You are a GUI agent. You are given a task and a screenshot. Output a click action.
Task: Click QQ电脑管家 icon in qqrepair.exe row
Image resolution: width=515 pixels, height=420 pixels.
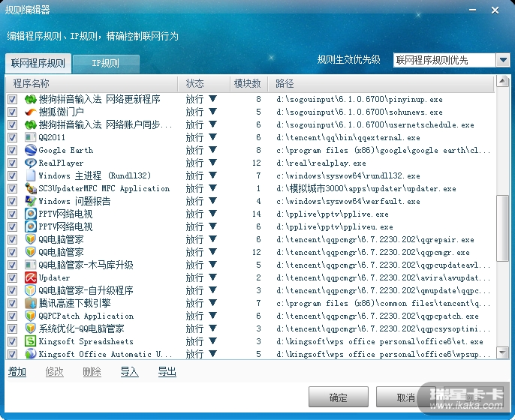31,239
